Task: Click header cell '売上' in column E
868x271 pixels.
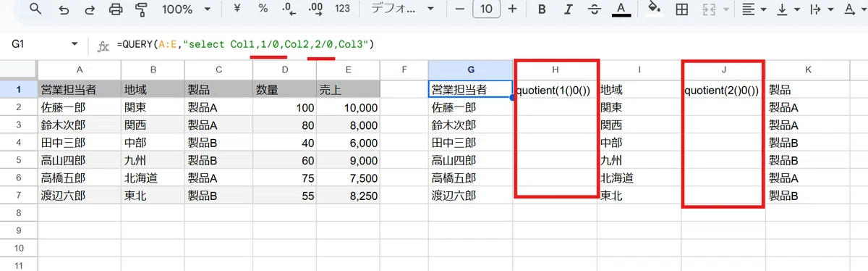Action: pyautogui.click(x=348, y=91)
